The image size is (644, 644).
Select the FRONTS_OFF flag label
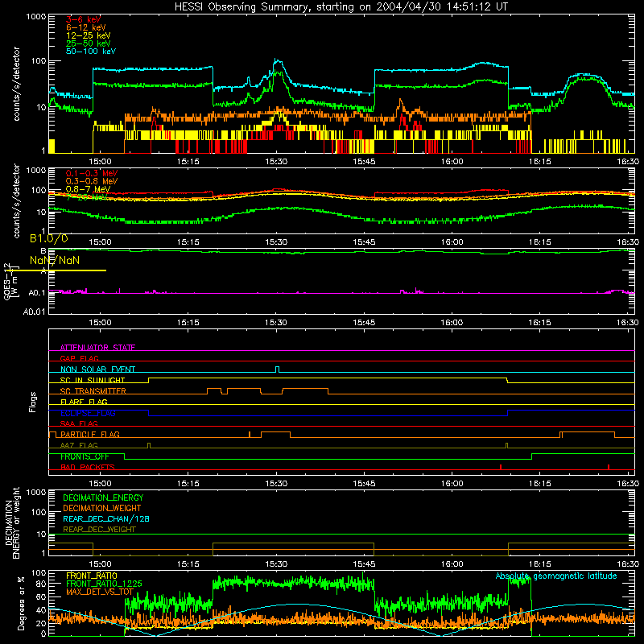point(85,456)
